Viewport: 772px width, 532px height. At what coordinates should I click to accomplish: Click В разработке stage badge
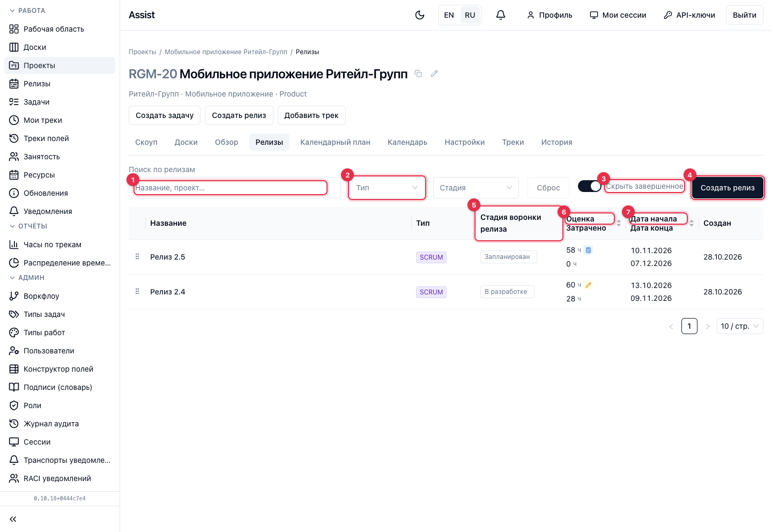coord(507,292)
